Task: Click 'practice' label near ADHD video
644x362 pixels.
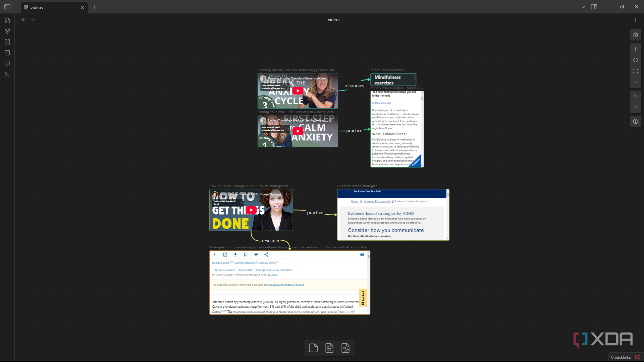Action: pyautogui.click(x=315, y=213)
